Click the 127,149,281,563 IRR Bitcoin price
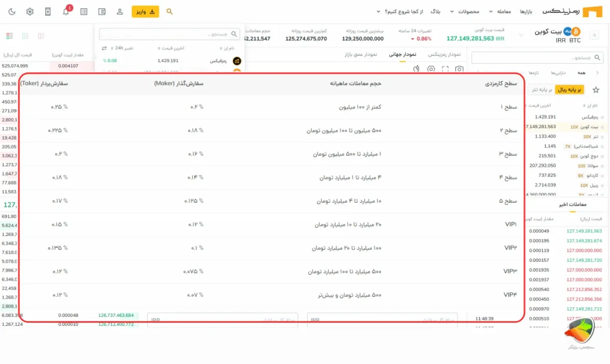Screen dimensions: 610x364 (476, 39)
